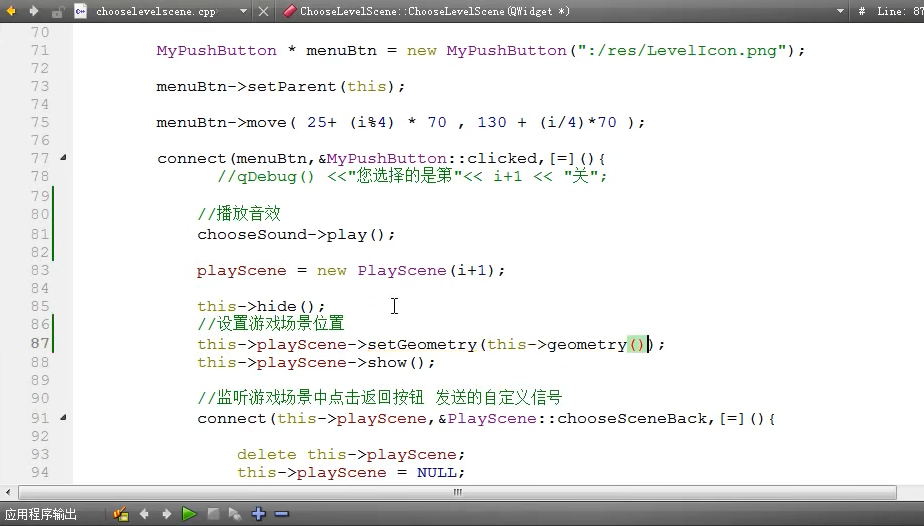Image resolution: width=924 pixels, height=526 pixels.
Task: Click the NULL keyword on line 94
Action: coord(437,472)
